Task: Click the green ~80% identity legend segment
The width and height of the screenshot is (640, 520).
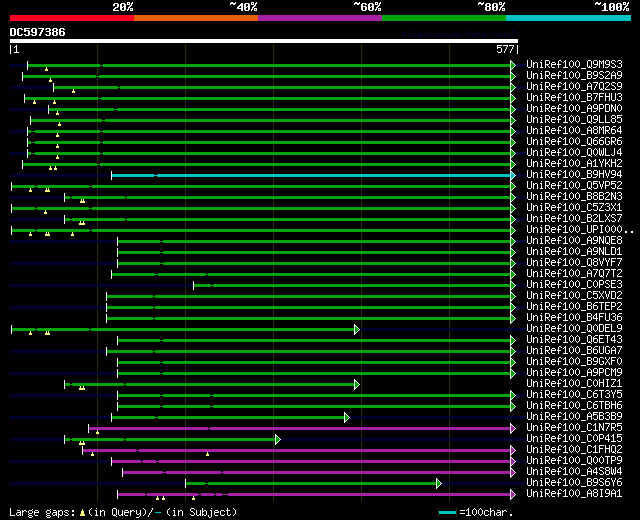Action: 444,18
